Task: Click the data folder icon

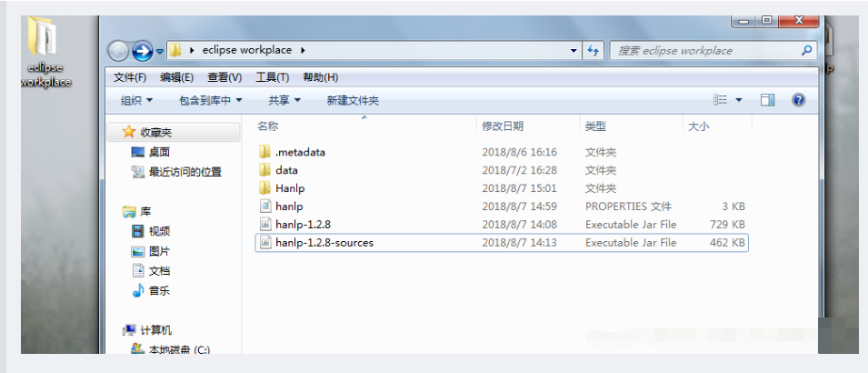Action: pyautogui.click(x=265, y=170)
